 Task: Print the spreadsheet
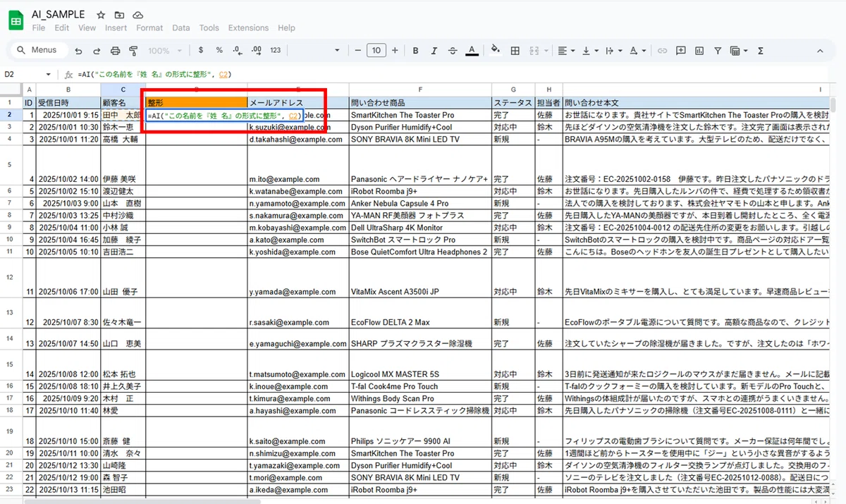[115, 51]
